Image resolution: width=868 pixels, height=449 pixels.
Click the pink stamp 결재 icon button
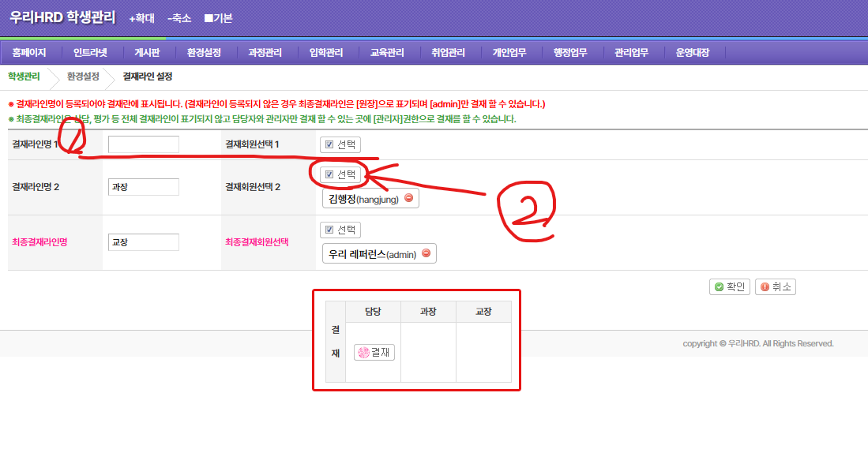[x=374, y=353]
